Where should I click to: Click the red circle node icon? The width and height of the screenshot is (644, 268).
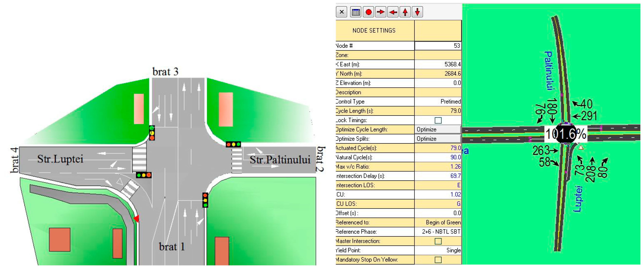point(368,12)
